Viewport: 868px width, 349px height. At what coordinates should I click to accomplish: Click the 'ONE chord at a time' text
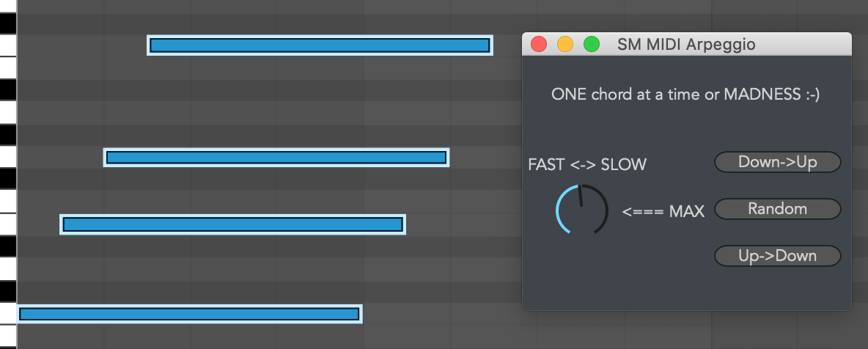point(685,95)
